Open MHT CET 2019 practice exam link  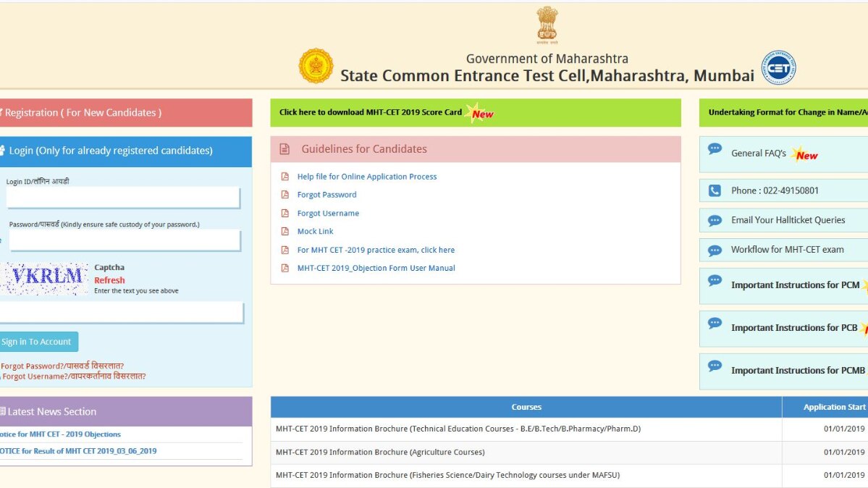pyautogui.click(x=376, y=250)
